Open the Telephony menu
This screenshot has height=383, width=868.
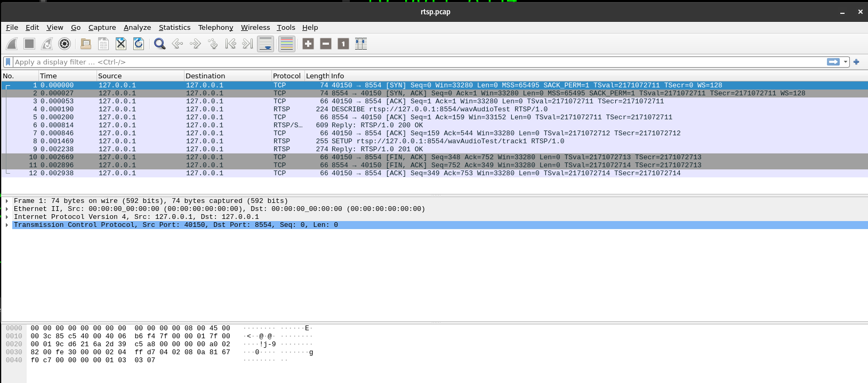pyautogui.click(x=215, y=28)
